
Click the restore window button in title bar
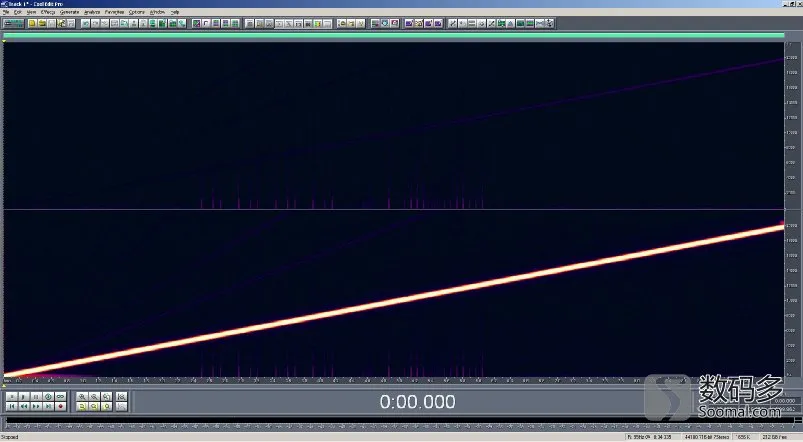click(791, 4)
